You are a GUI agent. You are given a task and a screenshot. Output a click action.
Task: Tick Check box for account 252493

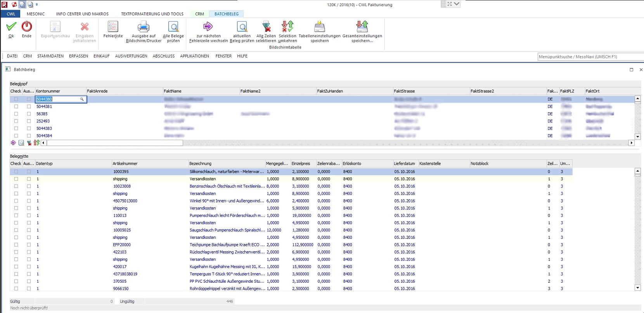[16, 121]
